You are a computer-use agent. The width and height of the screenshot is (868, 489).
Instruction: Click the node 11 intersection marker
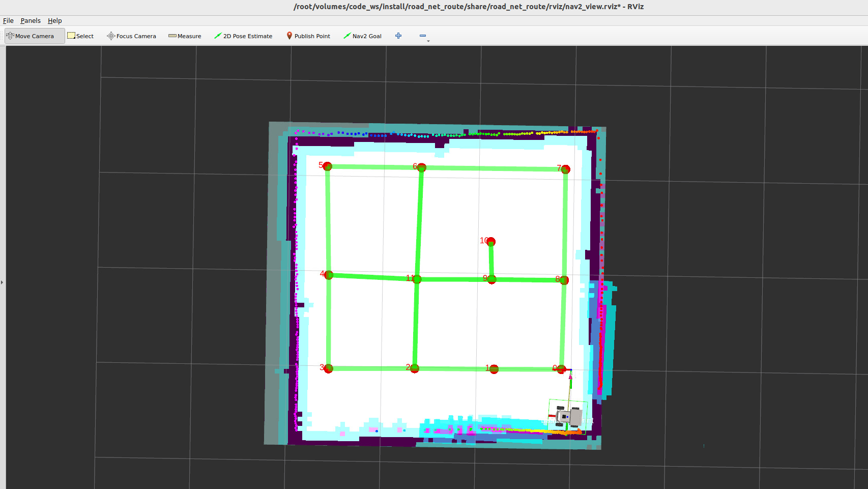(417, 279)
